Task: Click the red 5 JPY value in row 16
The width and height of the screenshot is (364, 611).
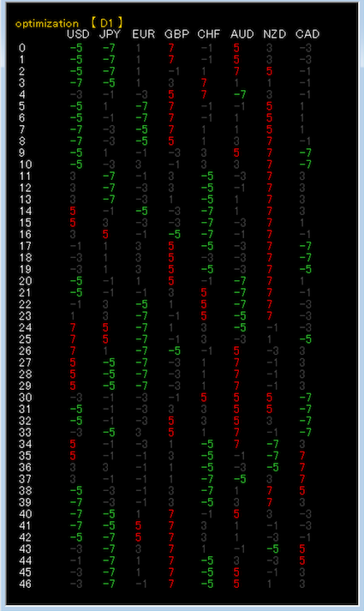Action: [x=106, y=234]
